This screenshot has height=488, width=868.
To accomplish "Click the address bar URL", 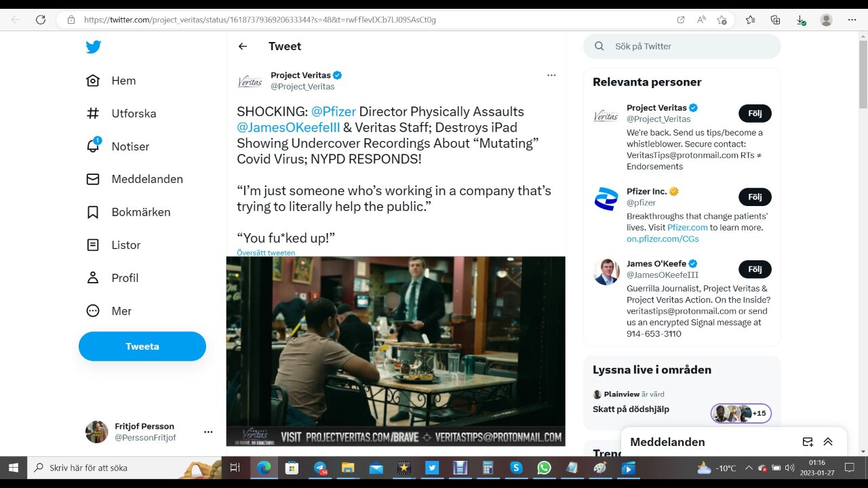I will [x=260, y=20].
